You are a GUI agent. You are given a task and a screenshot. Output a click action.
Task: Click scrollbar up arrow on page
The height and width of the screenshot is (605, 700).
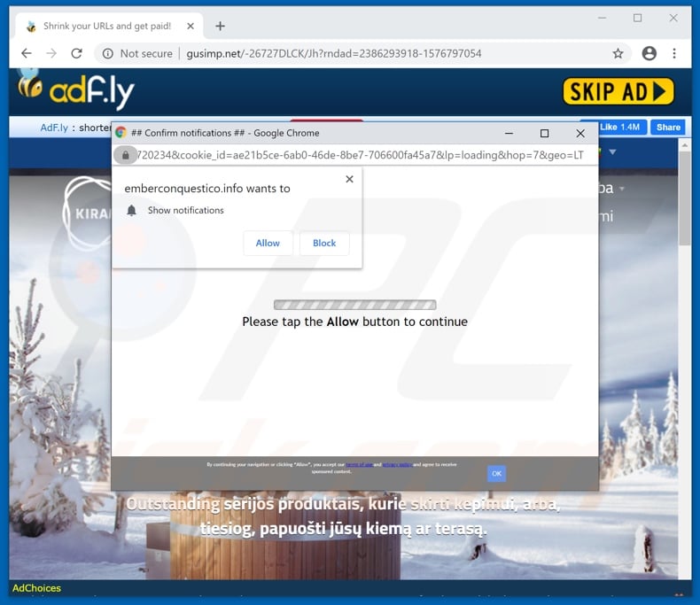coord(684,145)
